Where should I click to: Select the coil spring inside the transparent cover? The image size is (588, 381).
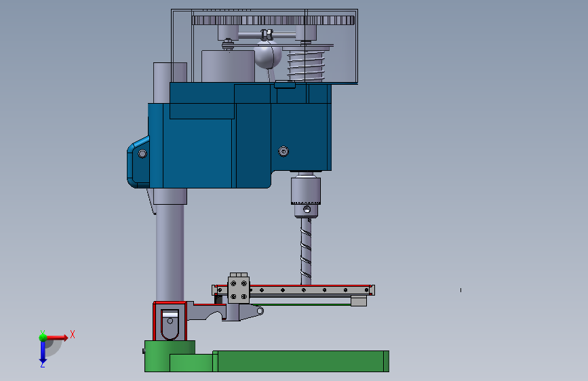306,66
